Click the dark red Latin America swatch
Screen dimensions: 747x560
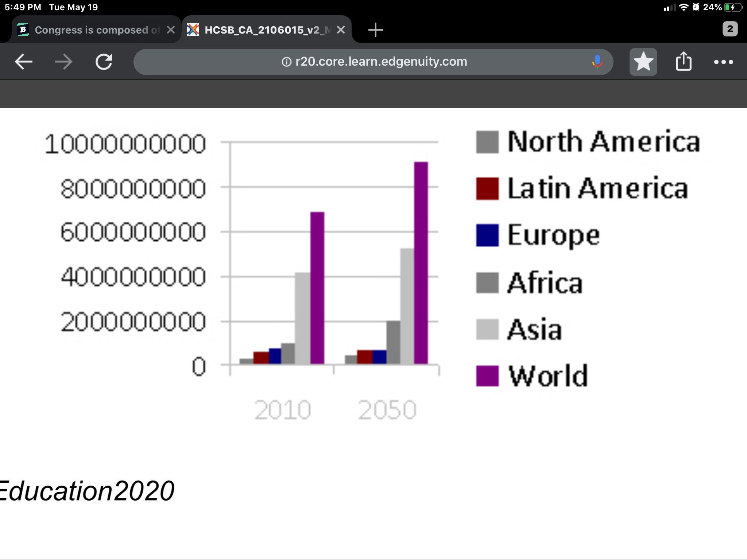[x=487, y=189]
